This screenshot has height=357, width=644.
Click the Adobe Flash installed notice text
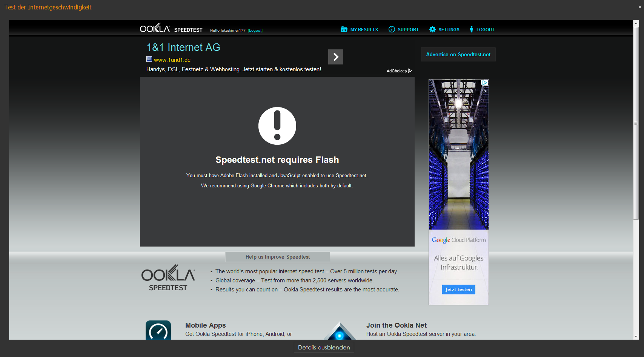[x=277, y=175]
